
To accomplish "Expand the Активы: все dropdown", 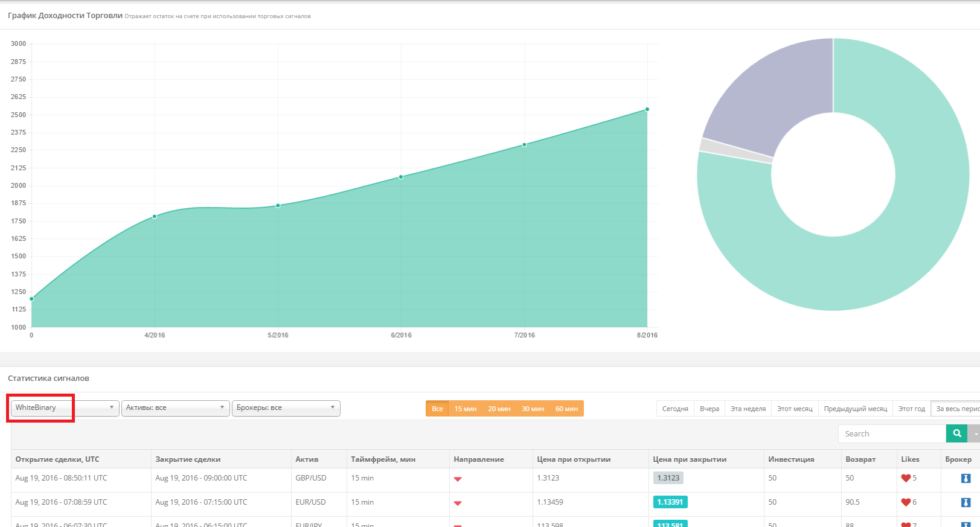I will click(175, 408).
